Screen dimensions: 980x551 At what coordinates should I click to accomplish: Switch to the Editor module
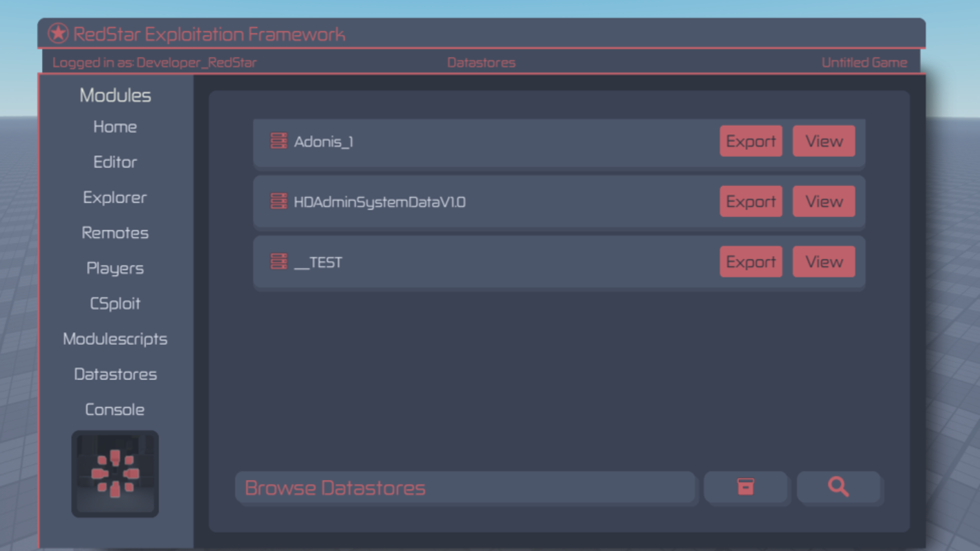click(115, 162)
